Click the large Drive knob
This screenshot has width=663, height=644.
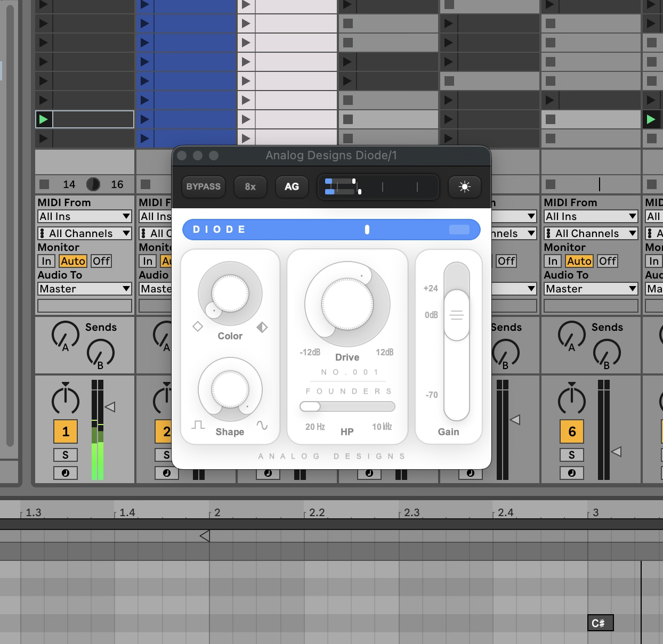(x=347, y=304)
